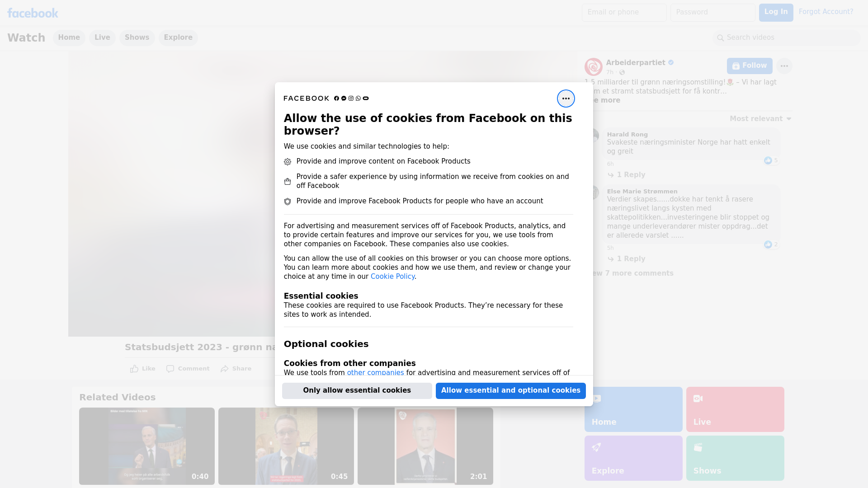The image size is (868, 488).
Task: Open the Arbeiderpartiet page name
Action: coord(635,63)
